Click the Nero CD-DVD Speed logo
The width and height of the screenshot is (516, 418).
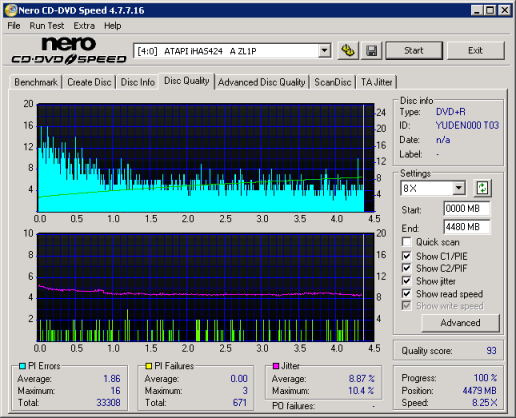(69, 50)
